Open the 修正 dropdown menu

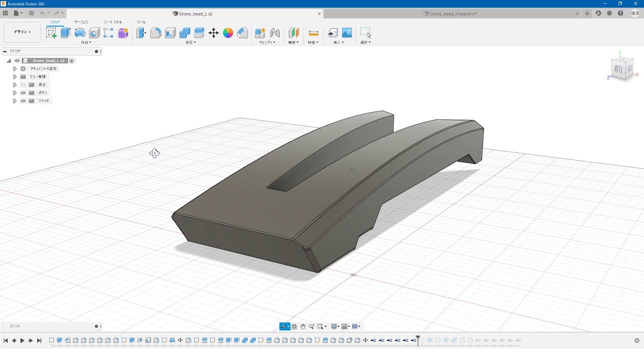point(191,43)
